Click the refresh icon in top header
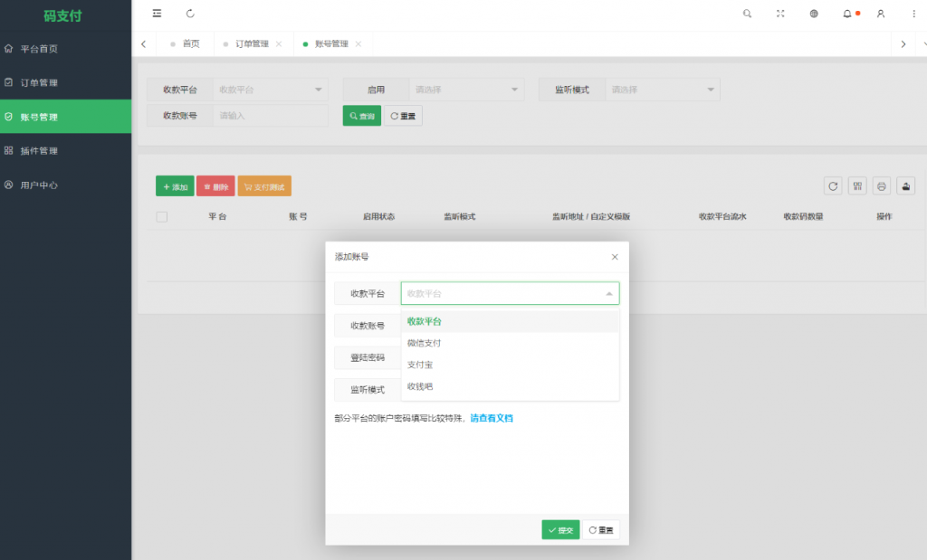Image resolution: width=927 pixels, height=560 pixels. pos(190,14)
